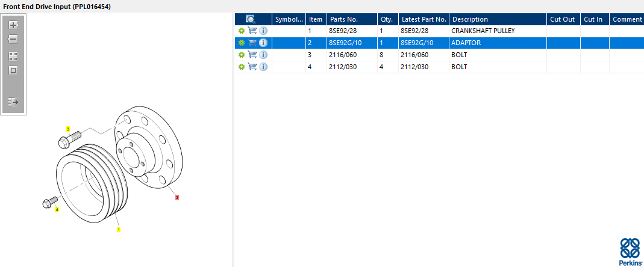Image resolution: width=644 pixels, height=267 pixels.
Task: Zoom in on the parts diagram
Action: tap(13, 25)
